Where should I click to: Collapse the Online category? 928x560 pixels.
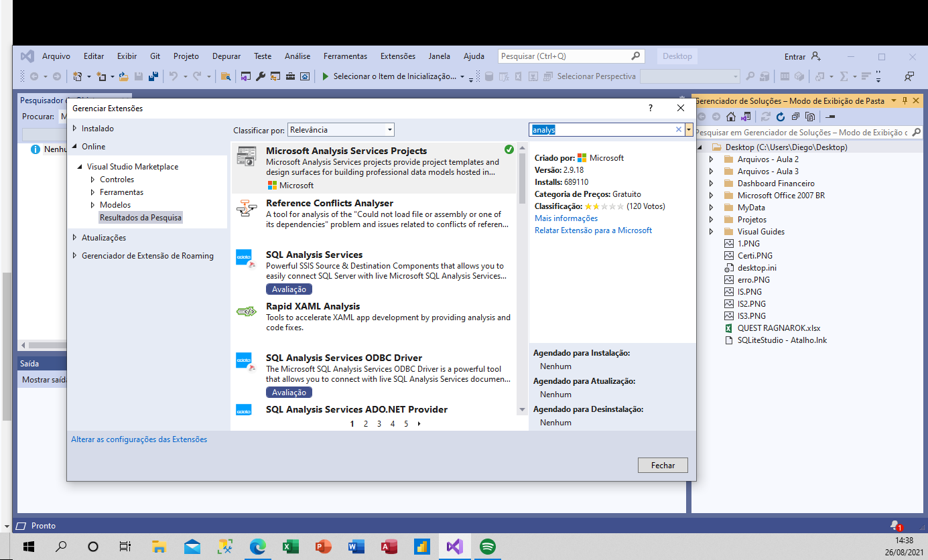click(75, 147)
